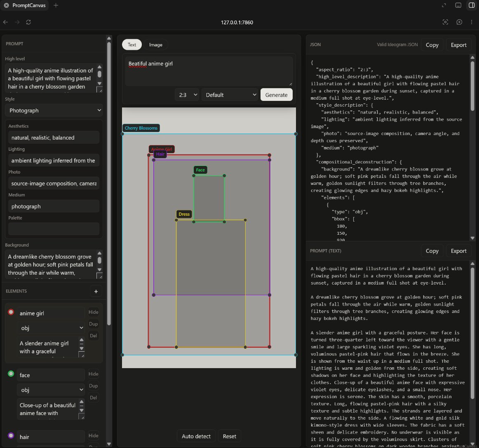Select the Cherry Blossoms box label
The width and height of the screenshot is (479, 448).
coord(141,128)
